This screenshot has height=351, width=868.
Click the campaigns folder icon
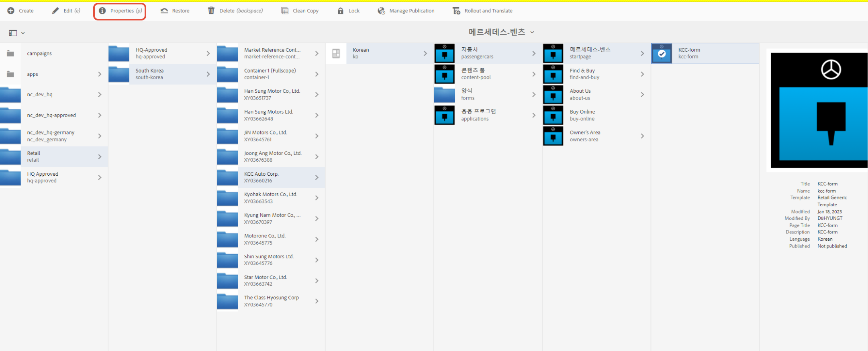10,53
